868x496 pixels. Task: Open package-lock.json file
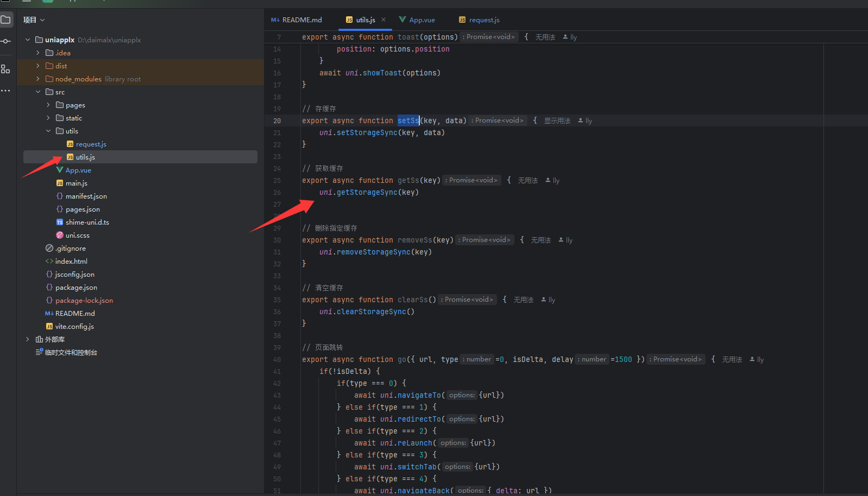point(84,300)
